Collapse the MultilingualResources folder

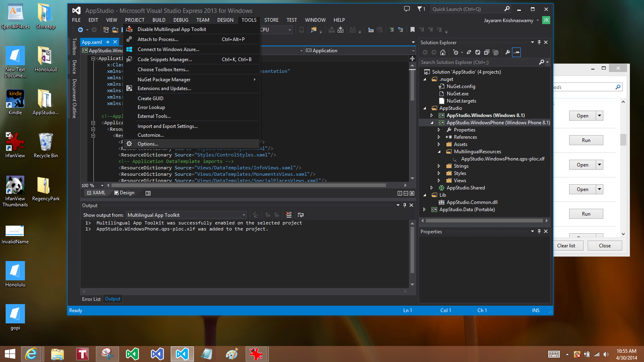(x=439, y=152)
